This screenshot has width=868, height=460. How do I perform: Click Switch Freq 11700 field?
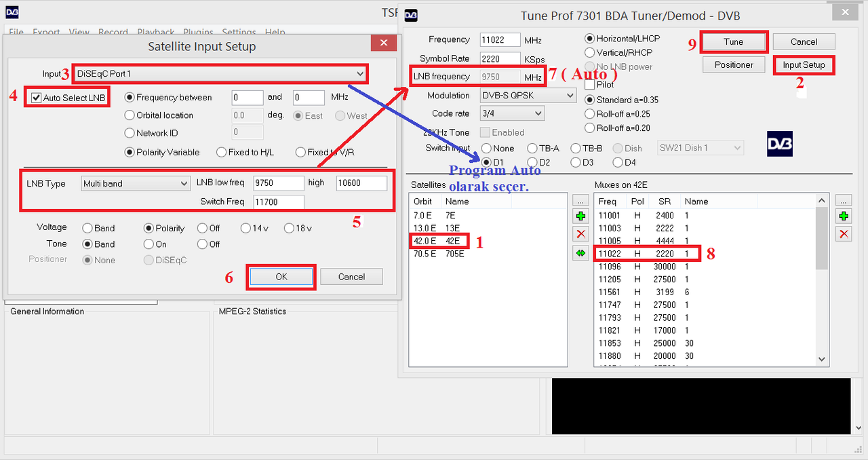tap(279, 202)
